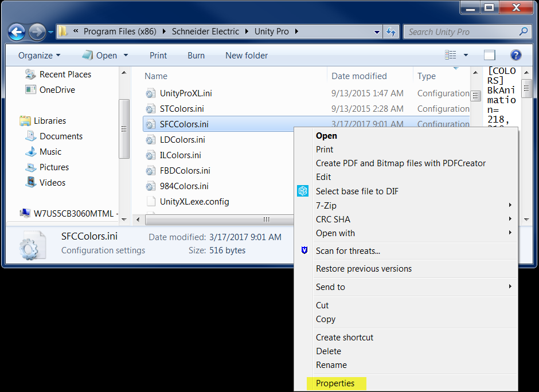Choose Properties from the context menu

(x=335, y=383)
